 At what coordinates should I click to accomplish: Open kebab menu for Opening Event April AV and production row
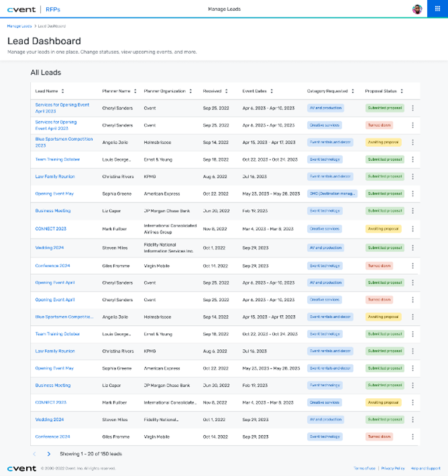412,283
